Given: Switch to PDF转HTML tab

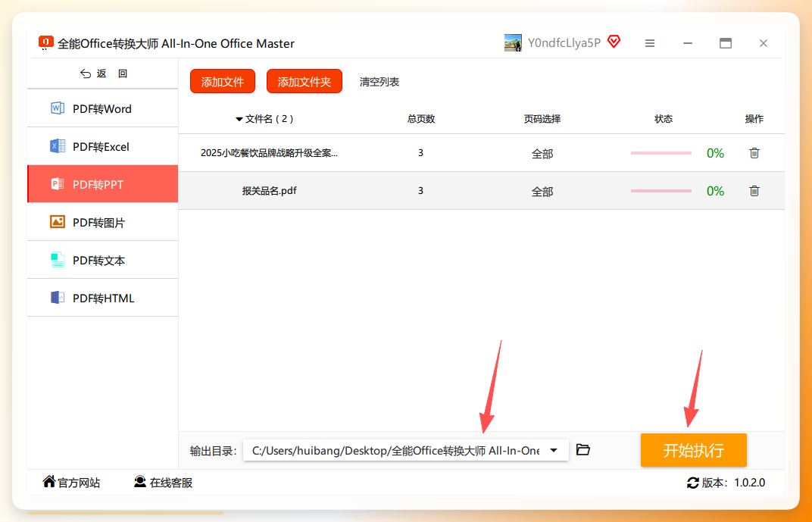Looking at the screenshot, I should (x=102, y=298).
